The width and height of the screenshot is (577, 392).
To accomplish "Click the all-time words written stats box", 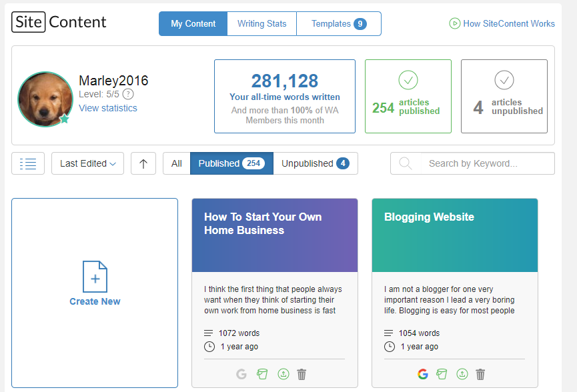I will pyautogui.click(x=285, y=97).
